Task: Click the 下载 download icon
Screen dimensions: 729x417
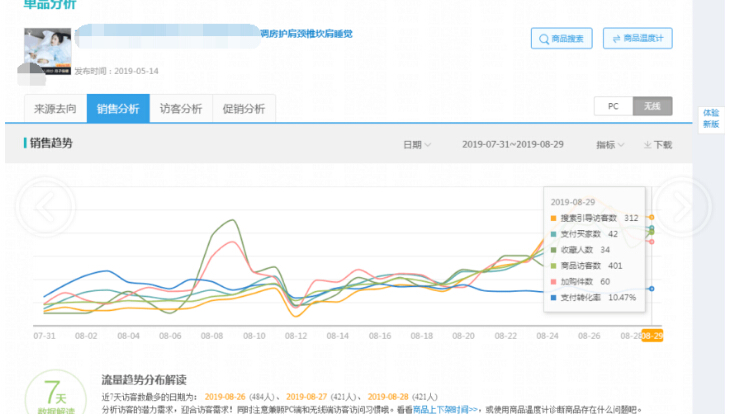Action: pos(657,145)
